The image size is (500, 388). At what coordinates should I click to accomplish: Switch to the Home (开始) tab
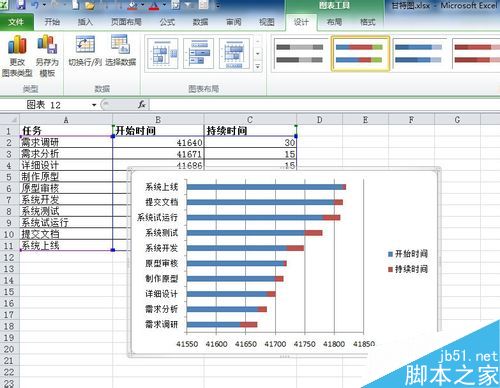[52, 22]
